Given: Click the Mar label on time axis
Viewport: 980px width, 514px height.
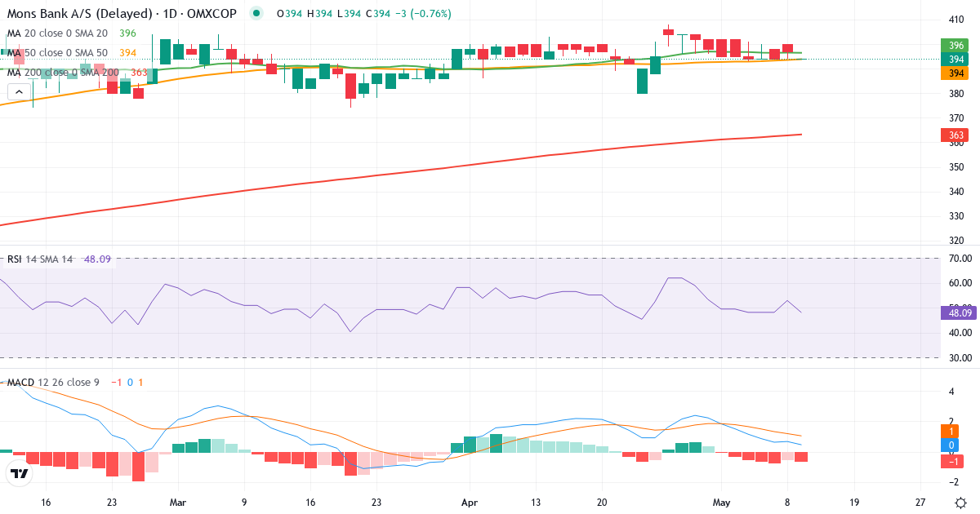Looking at the screenshot, I should coord(179,503).
